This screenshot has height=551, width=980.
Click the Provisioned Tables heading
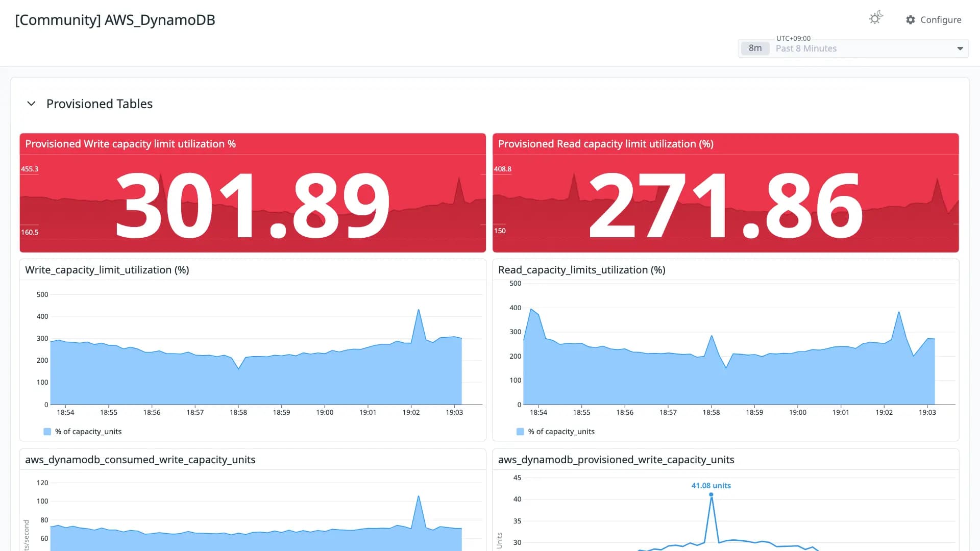tap(100, 104)
